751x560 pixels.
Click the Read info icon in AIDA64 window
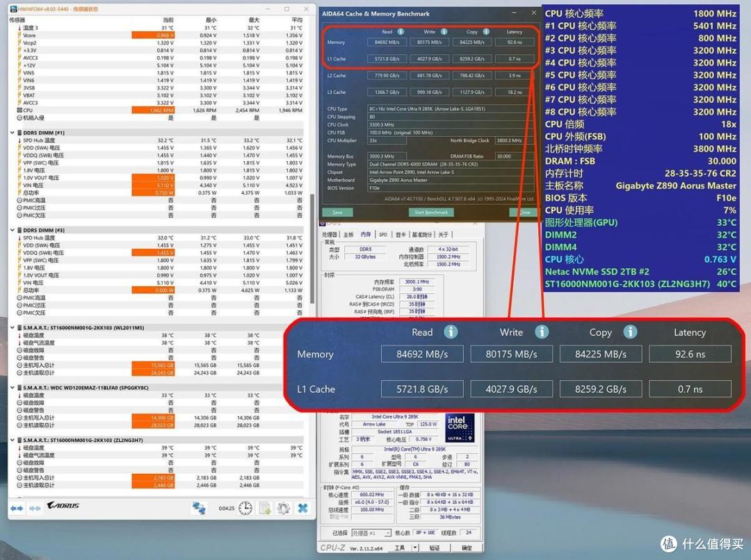[x=401, y=31]
